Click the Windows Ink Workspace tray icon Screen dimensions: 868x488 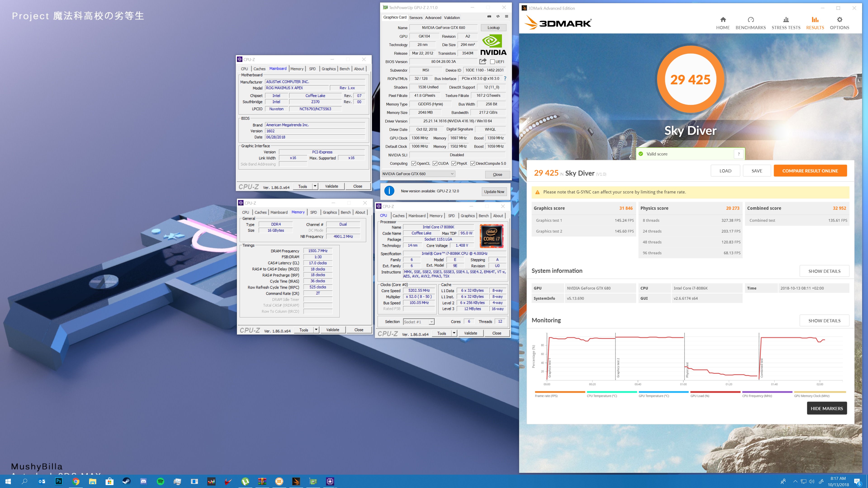coord(821,481)
